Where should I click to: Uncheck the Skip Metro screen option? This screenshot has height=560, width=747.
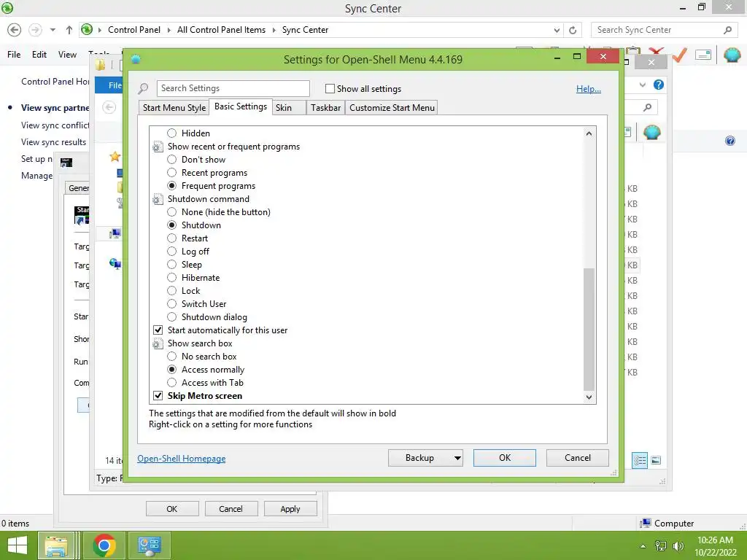pyautogui.click(x=158, y=396)
